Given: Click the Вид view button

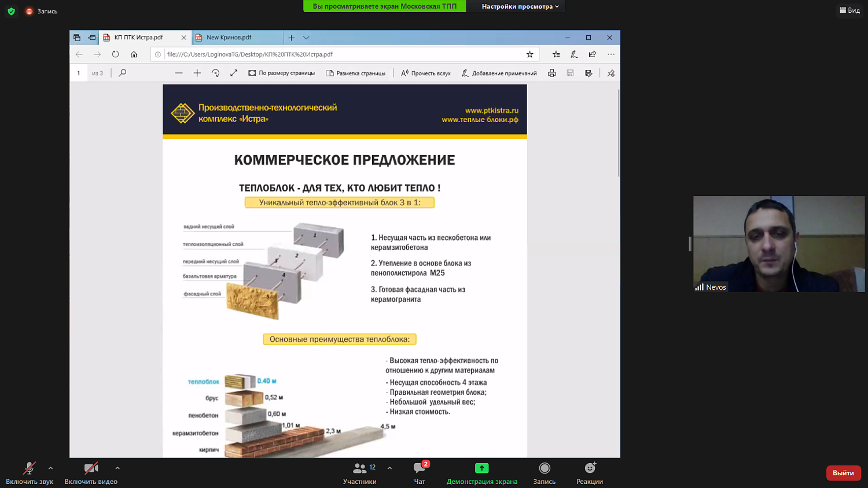Looking at the screenshot, I should [849, 10].
